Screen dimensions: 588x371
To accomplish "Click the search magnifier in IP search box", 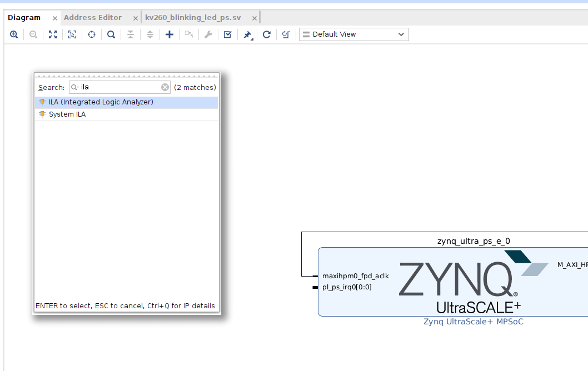I will (x=74, y=87).
